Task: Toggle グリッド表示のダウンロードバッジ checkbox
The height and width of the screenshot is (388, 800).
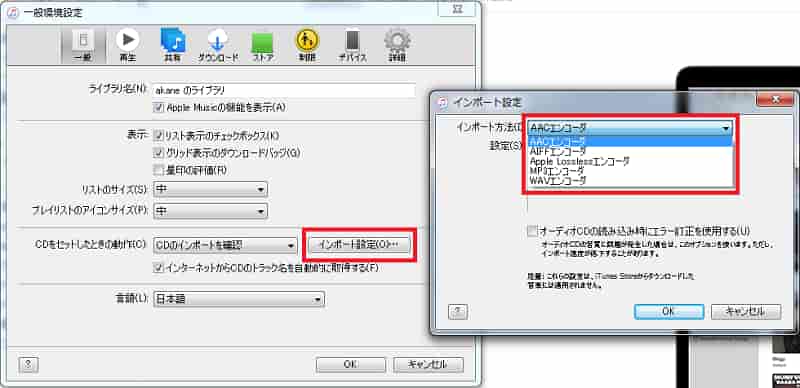Action: pyautogui.click(x=158, y=153)
